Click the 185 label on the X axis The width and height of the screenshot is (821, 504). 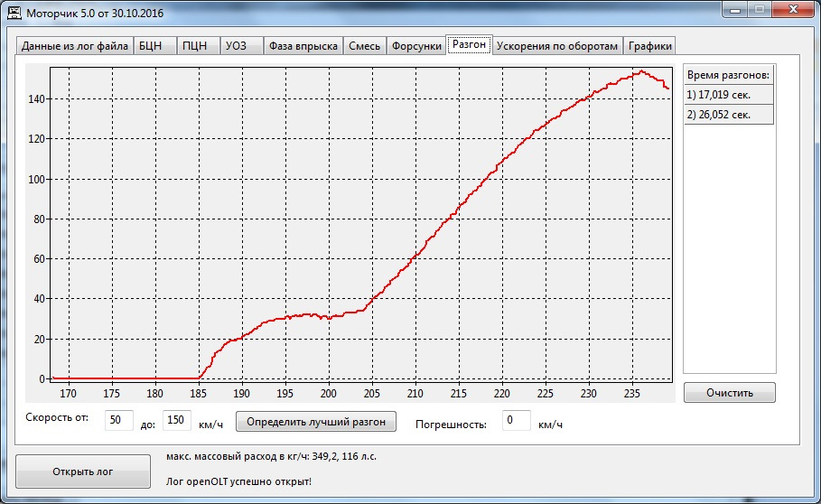coord(198,394)
